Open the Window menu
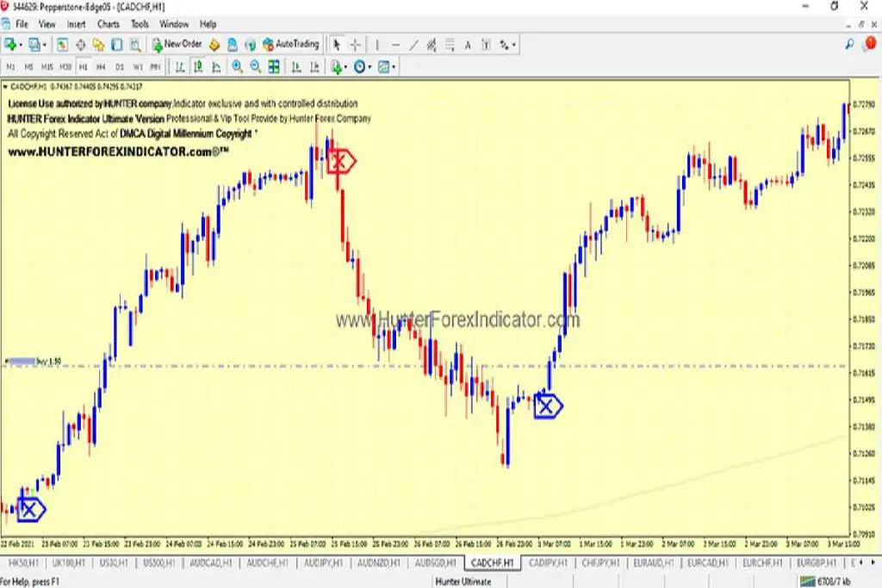Screen dimensions: 882x588 pyautogui.click(x=174, y=24)
